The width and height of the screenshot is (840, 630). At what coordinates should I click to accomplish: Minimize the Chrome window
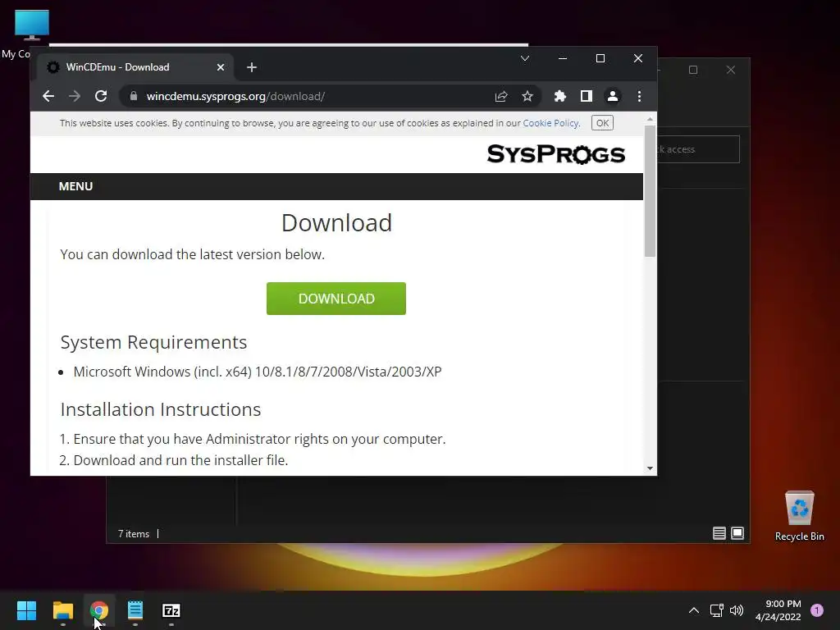563,58
